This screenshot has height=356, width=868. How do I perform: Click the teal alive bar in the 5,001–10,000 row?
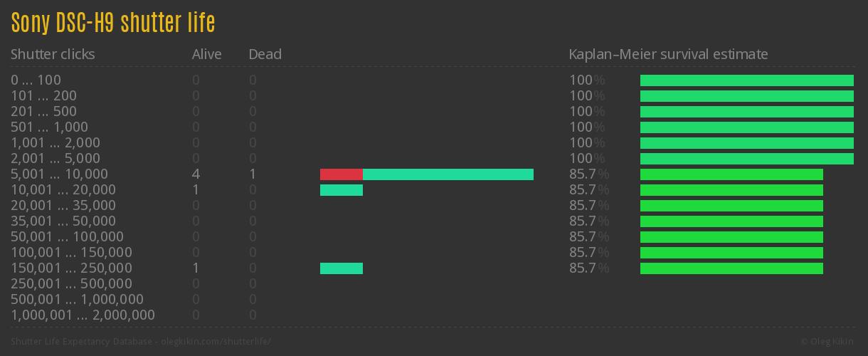[448, 174]
